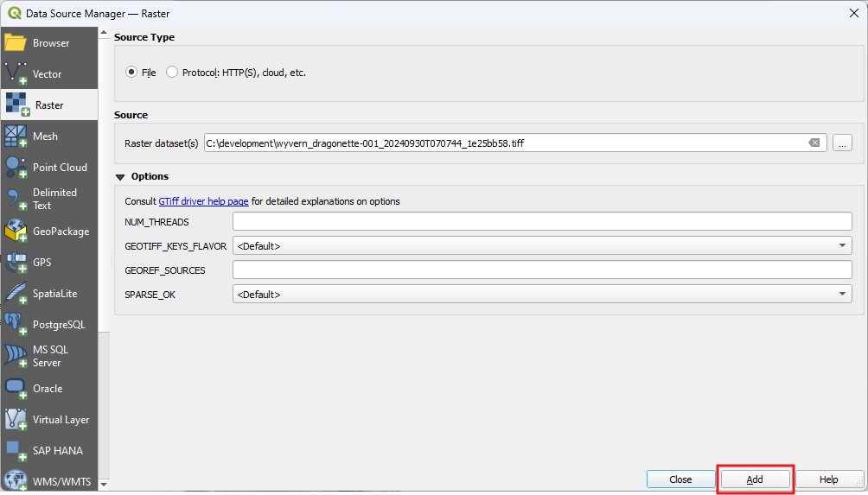Click the sidebar scrollbar down arrow
Screen dimensions: 868x495
(x=104, y=485)
